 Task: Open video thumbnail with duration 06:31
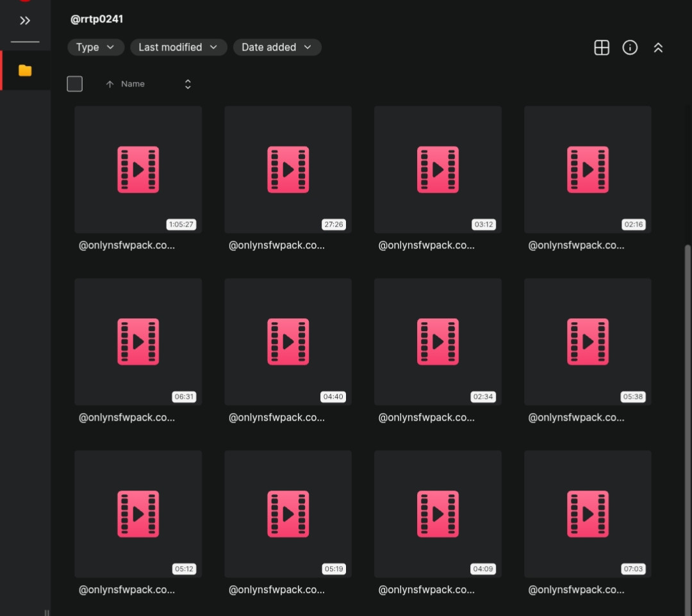(x=138, y=342)
